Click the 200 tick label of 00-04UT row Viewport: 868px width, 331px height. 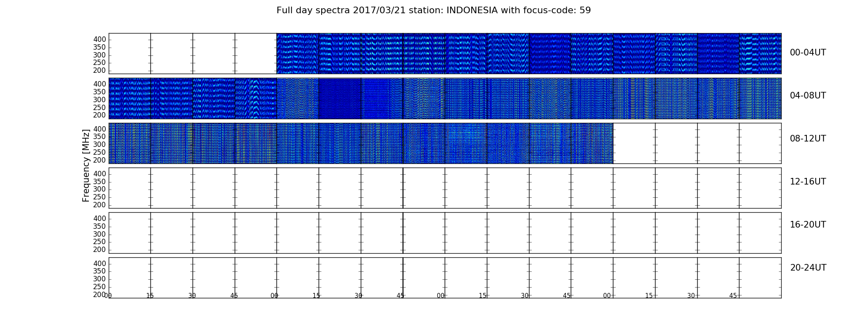coord(100,71)
